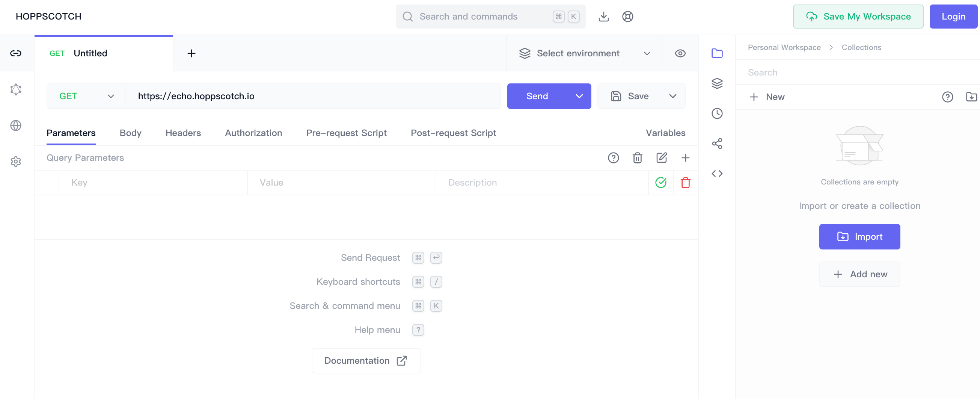Click the 'Help menu' label
This screenshot has width=980, height=399.
[x=377, y=330]
